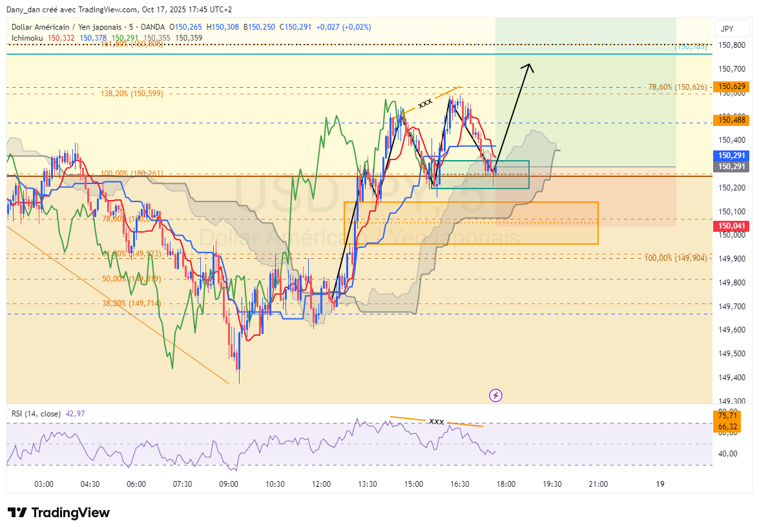759x532 pixels.
Task: Click the 40,00 RSI axis label
Action: click(728, 454)
